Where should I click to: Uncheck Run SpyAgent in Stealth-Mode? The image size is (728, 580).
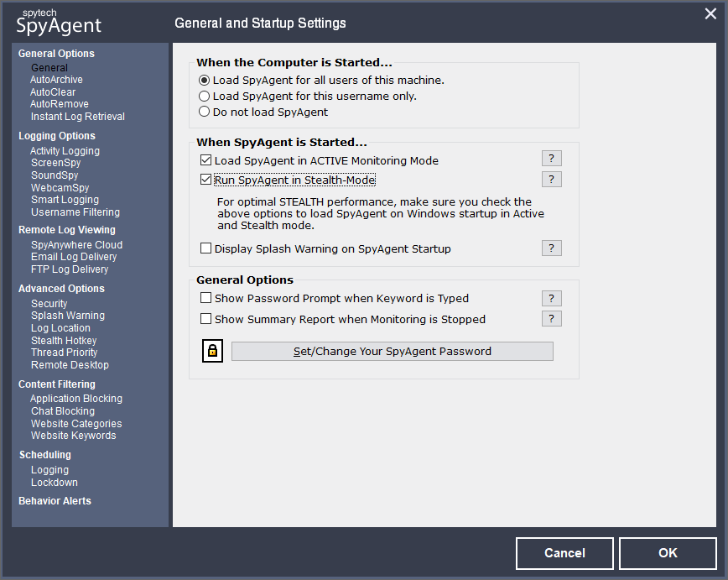pos(205,180)
